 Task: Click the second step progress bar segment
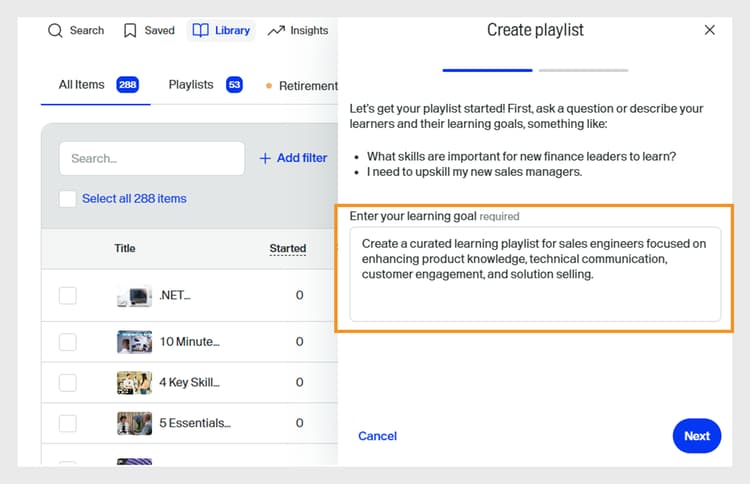pos(583,70)
